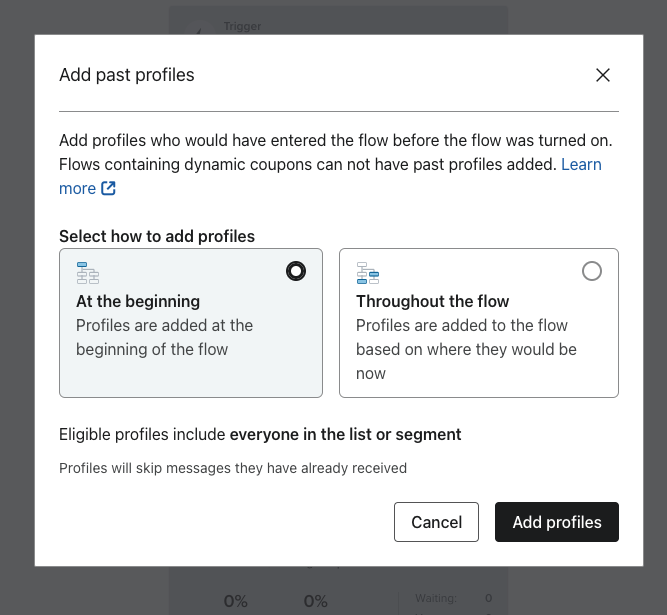Click the At the beginning flowchart icon
This screenshot has height=615, width=667.
coord(88,273)
